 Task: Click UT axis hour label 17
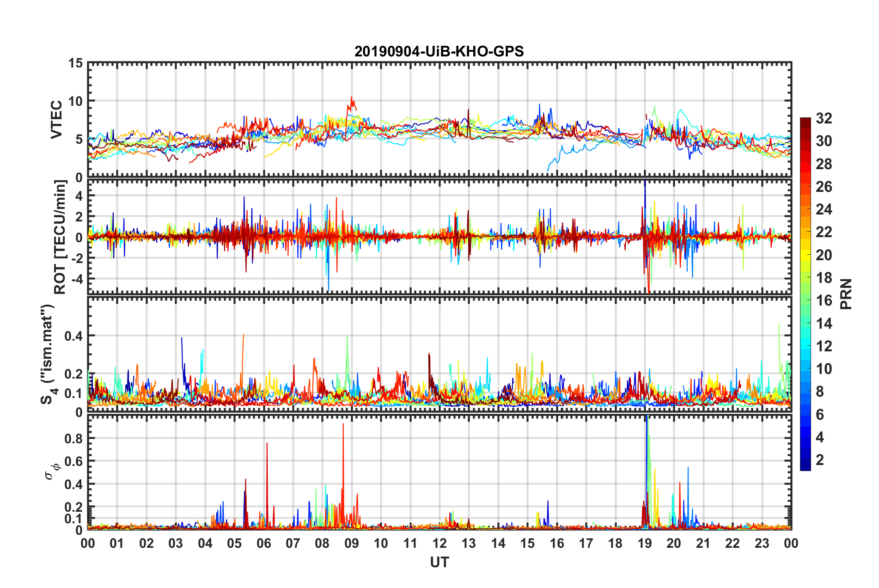pyautogui.click(x=586, y=543)
